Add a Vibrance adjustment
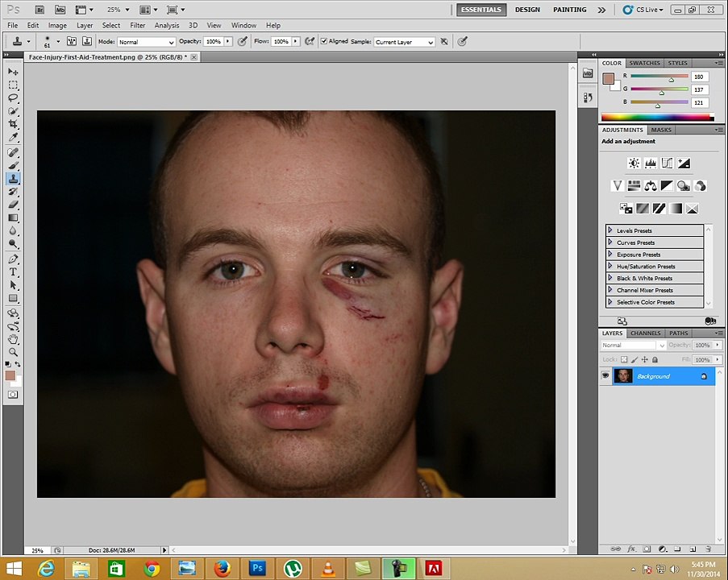 point(617,185)
